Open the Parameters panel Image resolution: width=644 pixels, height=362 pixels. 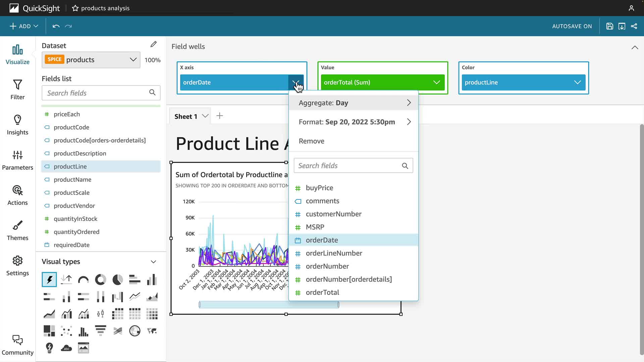(17, 160)
